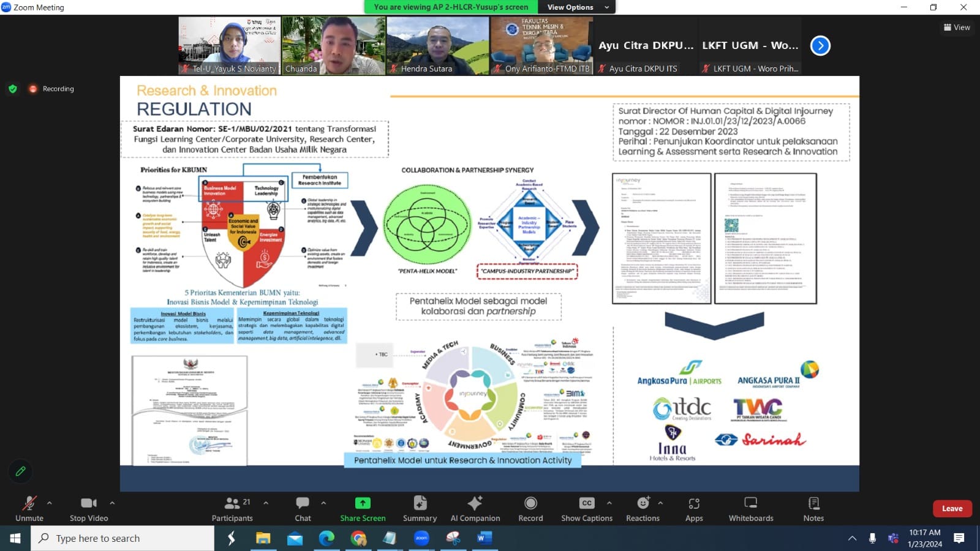Click the green annotation pencil icon

[x=20, y=471]
